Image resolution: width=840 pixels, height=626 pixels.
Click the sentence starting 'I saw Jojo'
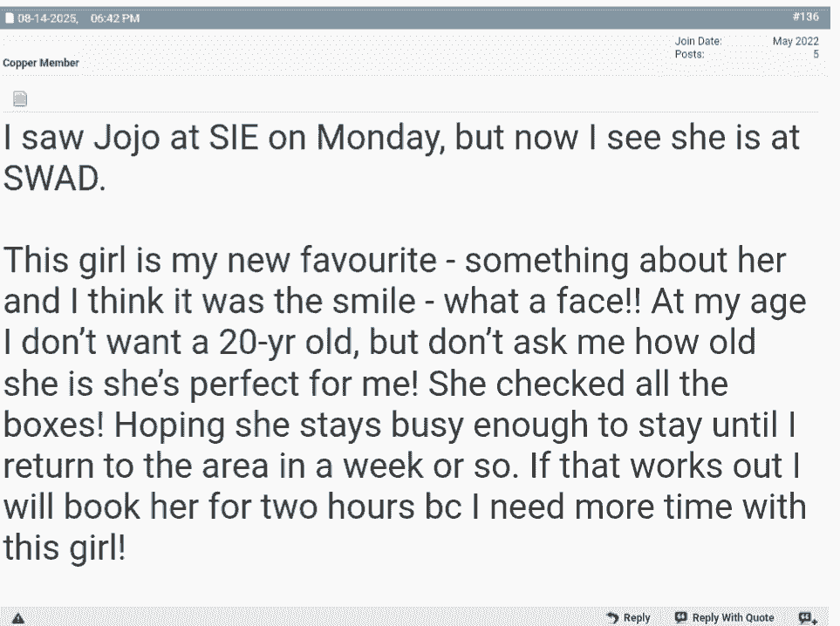point(402,158)
